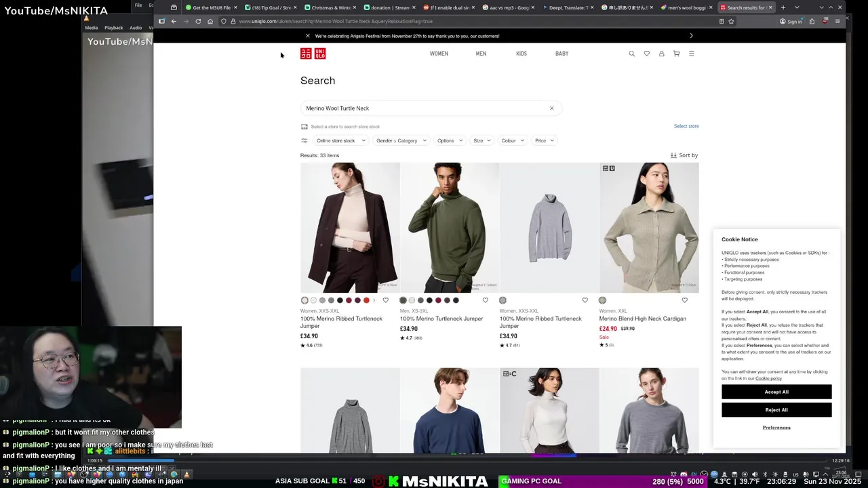The image size is (868, 488).
Task: Open the search magnifier icon in header
Action: click(631, 54)
